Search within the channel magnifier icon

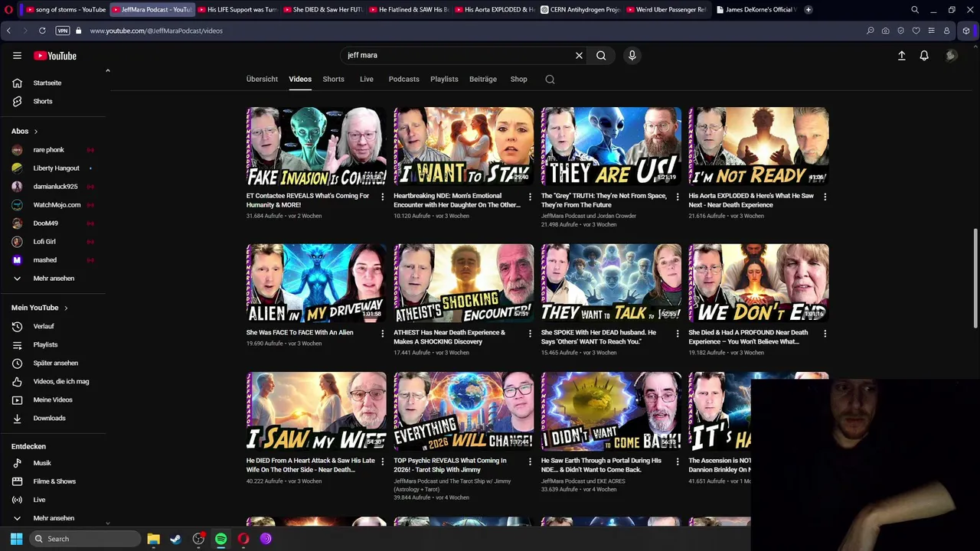(x=550, y=79)
